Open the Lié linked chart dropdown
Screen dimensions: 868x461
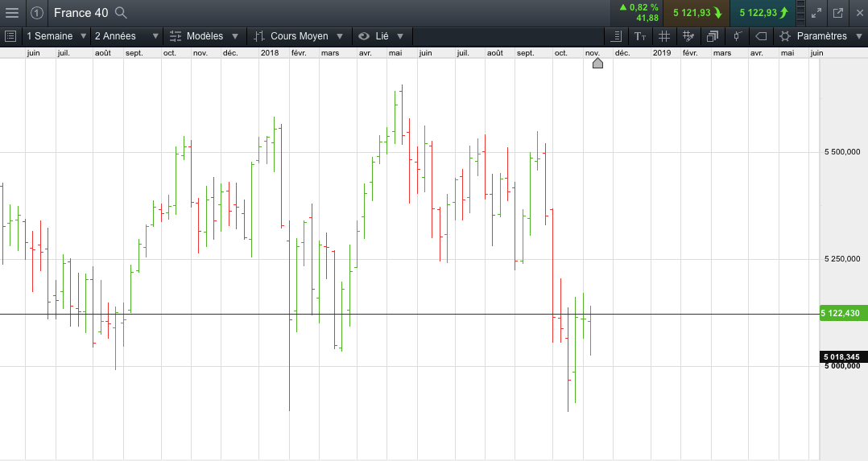tap(381, 36)
